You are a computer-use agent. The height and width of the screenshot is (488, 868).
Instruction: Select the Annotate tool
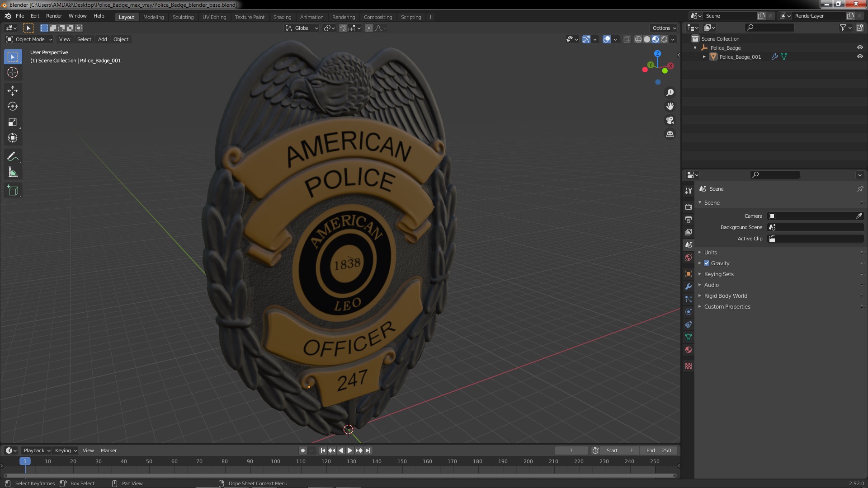(x=13, y=157)
